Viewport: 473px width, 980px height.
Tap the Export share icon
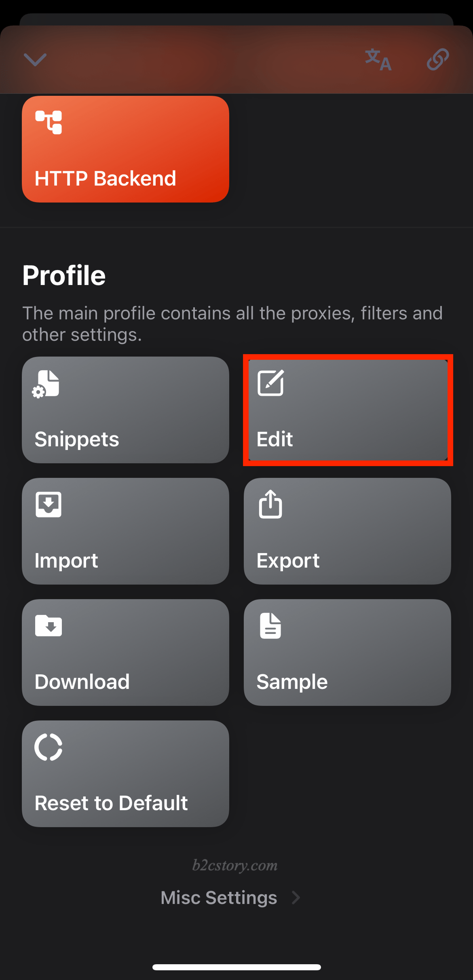(270, 504)
